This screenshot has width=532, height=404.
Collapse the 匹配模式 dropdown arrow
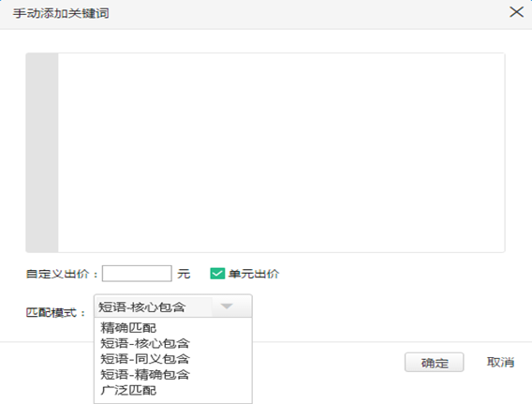(227, 307)
